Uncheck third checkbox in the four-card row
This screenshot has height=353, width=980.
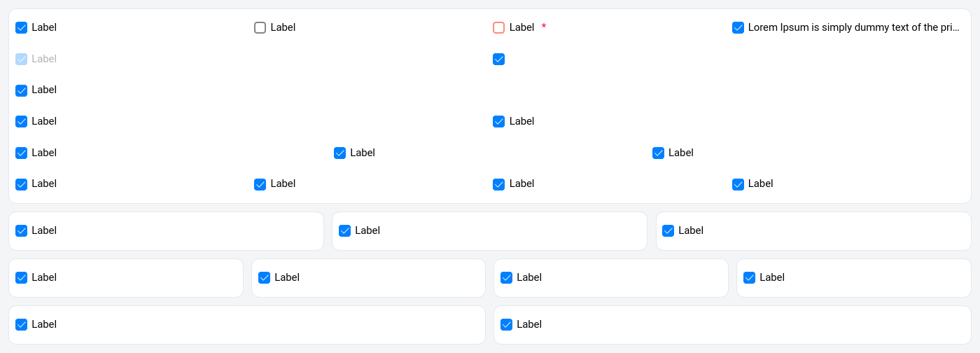pyautogui.click(x=506, y=278)
